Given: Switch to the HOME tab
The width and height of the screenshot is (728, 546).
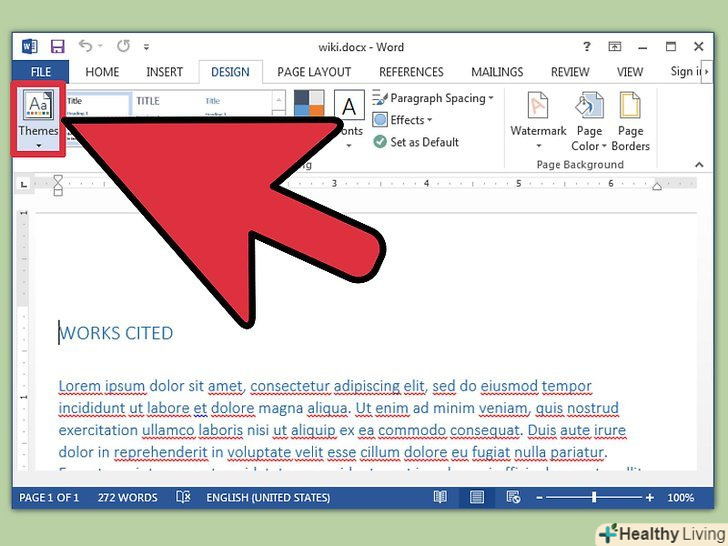Looking at the screenshot, I should [x=102, y=72].
